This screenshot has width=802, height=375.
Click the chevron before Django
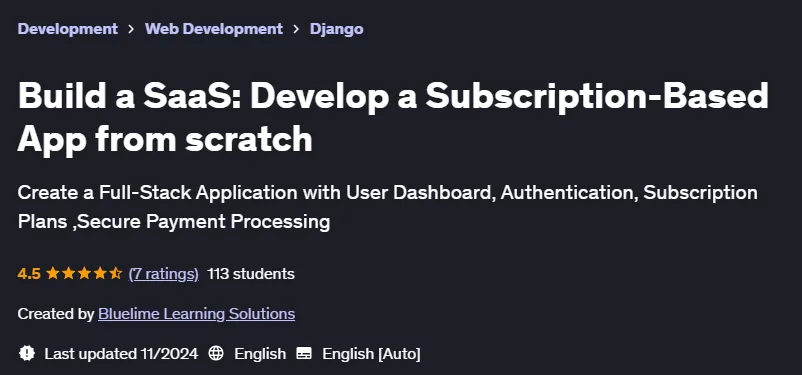tap(296, 29)
